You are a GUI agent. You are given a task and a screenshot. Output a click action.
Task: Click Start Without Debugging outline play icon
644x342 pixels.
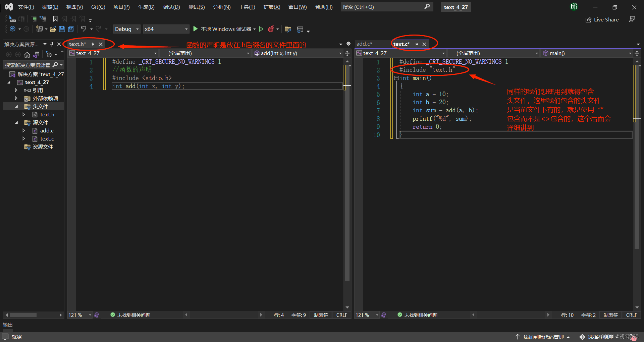pos(261,29)
